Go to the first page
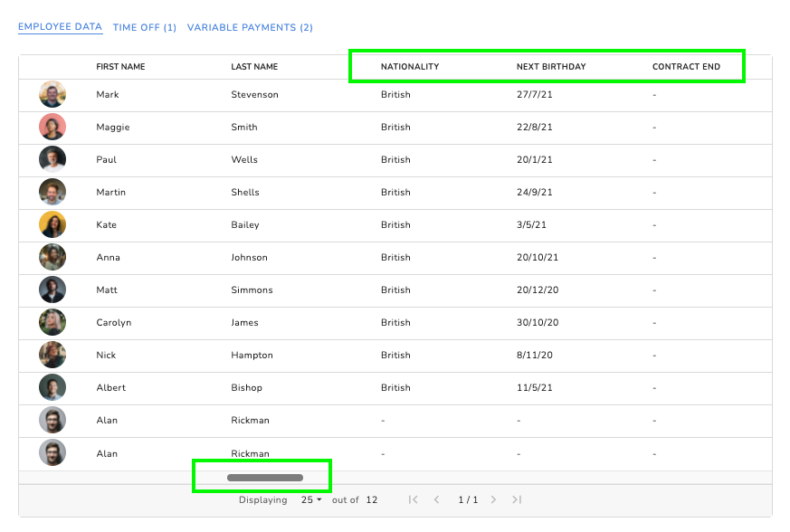The image size is (790, 532). pos(413,499)
